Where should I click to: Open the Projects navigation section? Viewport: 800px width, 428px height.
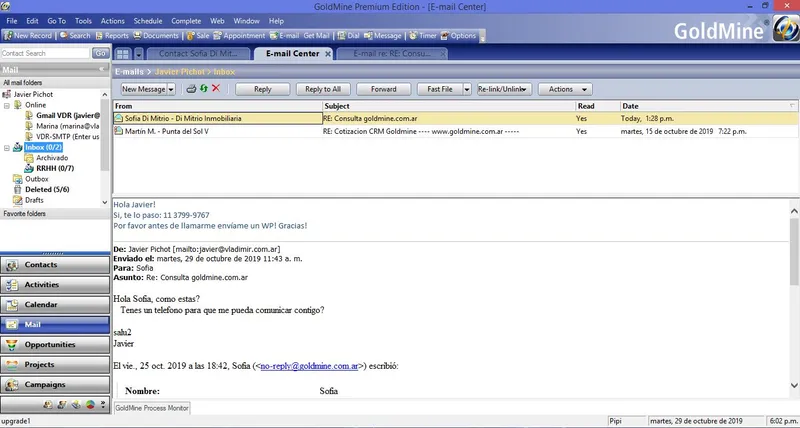pos(55,365)
